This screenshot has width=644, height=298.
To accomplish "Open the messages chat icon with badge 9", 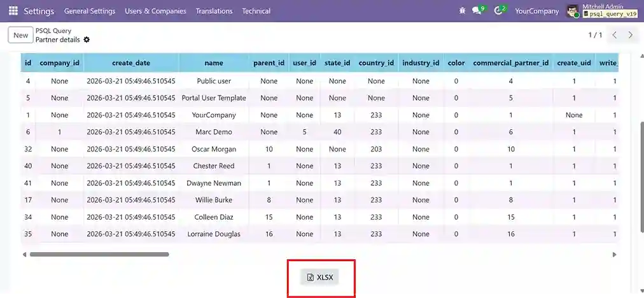I will coord(477,11).
